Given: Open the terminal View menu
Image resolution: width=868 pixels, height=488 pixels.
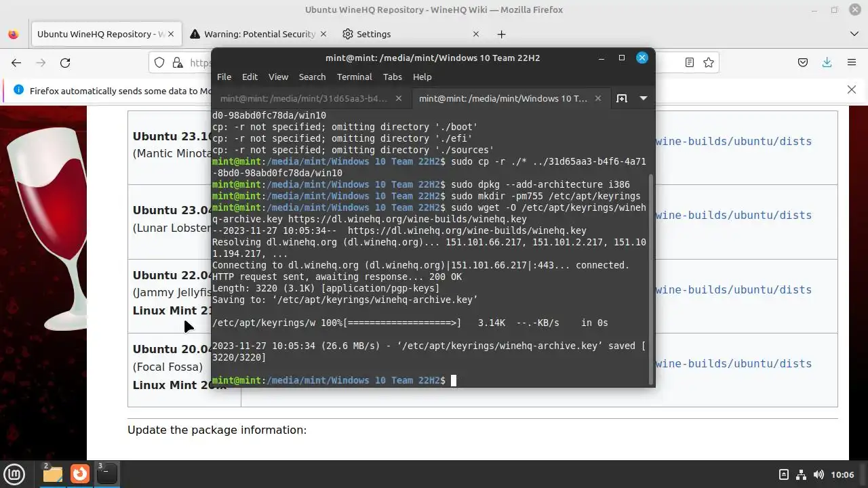Looking at the screenshot, I should click(x=278, y=77).
